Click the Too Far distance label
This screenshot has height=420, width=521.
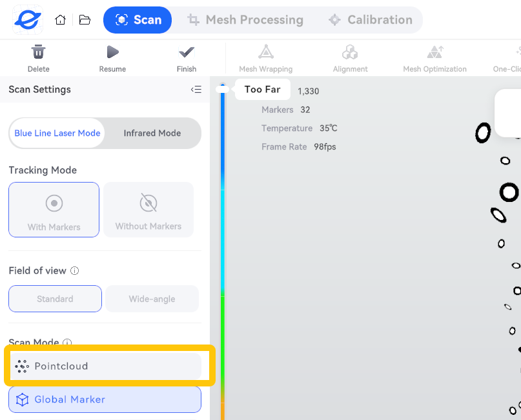[x=263, y=89]
